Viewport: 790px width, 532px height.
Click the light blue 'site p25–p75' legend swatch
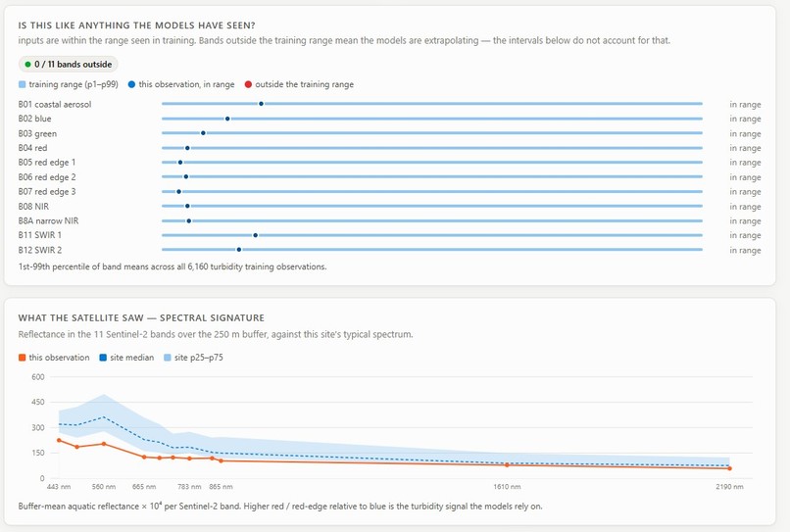168,358
